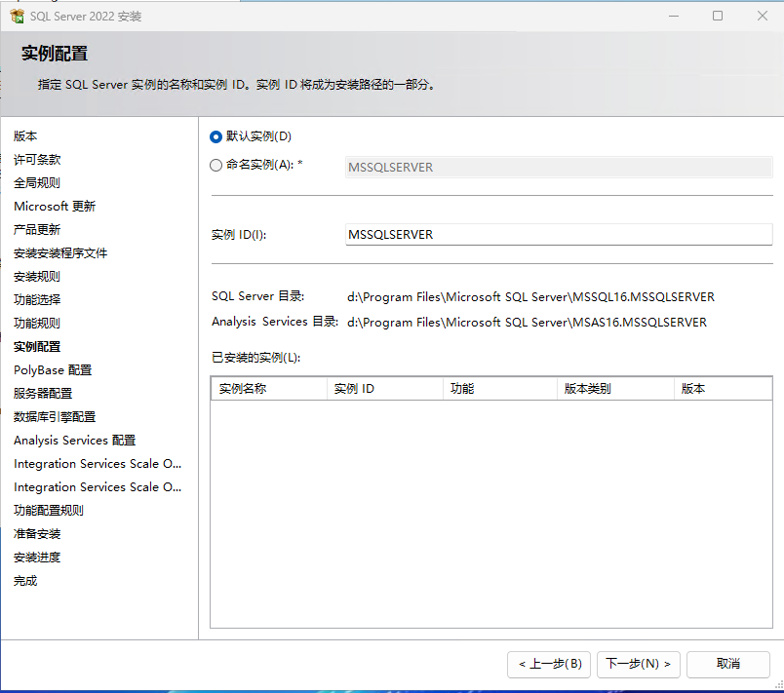Minimize the SQL Server 2022 安装 window
Screen dimensions: 784x693
(674, 16)
